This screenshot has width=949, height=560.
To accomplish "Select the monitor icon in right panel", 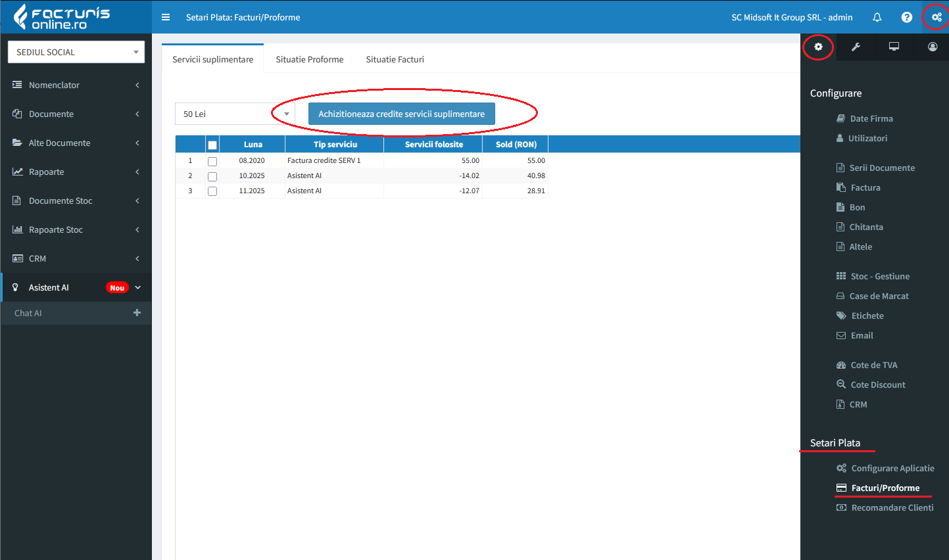I will click(894, 47).
